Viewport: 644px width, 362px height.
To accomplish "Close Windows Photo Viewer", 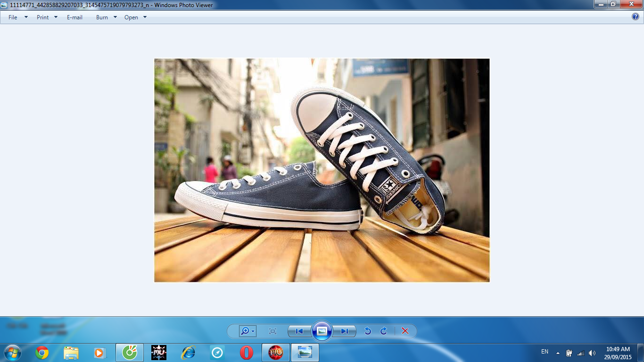I will click(x=631, y=4).
